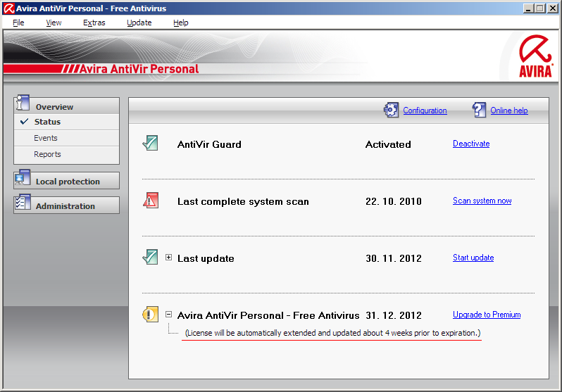Click the red warning icon for system scan

[x=150, y=201]
